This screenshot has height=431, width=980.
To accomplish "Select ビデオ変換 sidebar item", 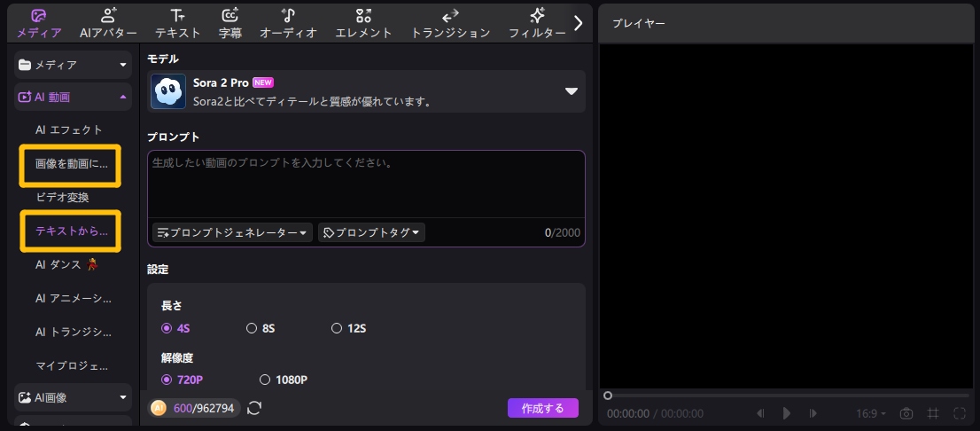I will (x=62, y=198).
